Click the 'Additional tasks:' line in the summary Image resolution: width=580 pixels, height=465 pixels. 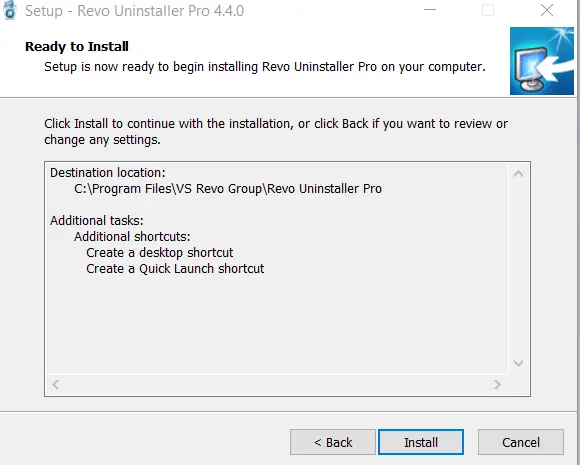97,220
